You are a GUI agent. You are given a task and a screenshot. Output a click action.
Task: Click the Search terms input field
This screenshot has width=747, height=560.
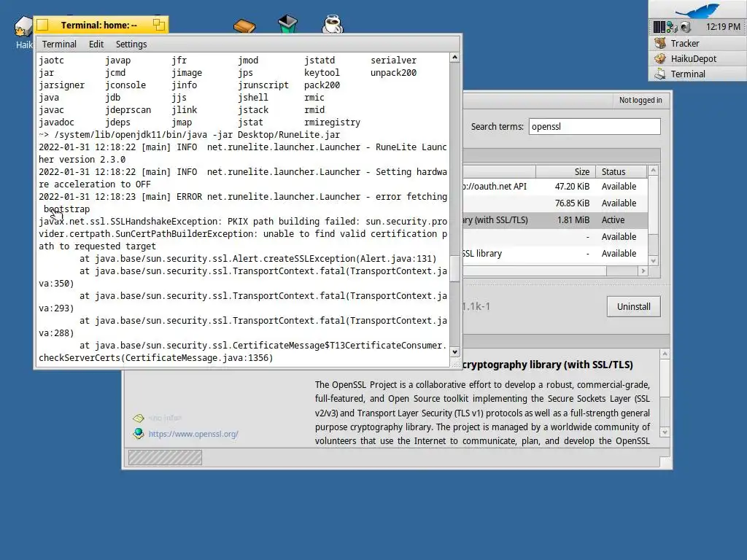[595, 127]
